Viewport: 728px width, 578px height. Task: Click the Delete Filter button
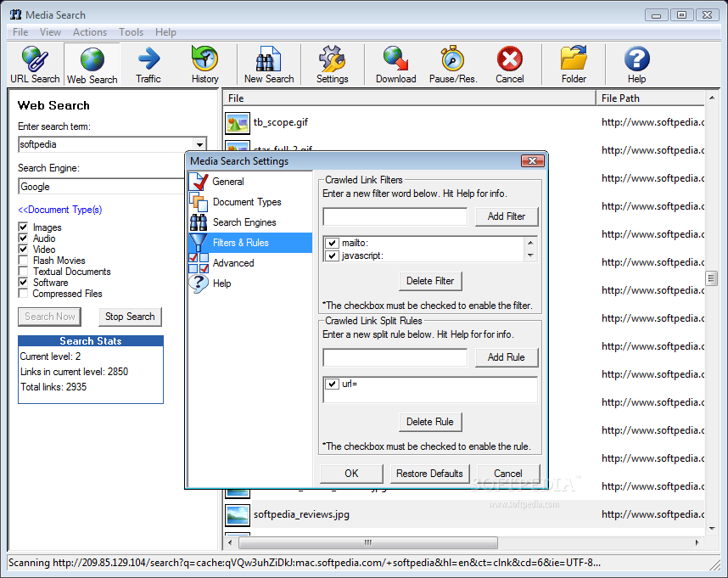tap(430, 281)
